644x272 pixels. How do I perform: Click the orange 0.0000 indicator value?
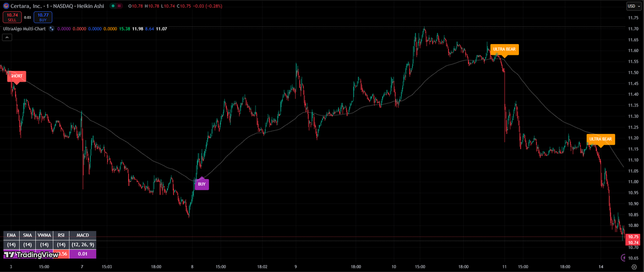coord(110,28)
